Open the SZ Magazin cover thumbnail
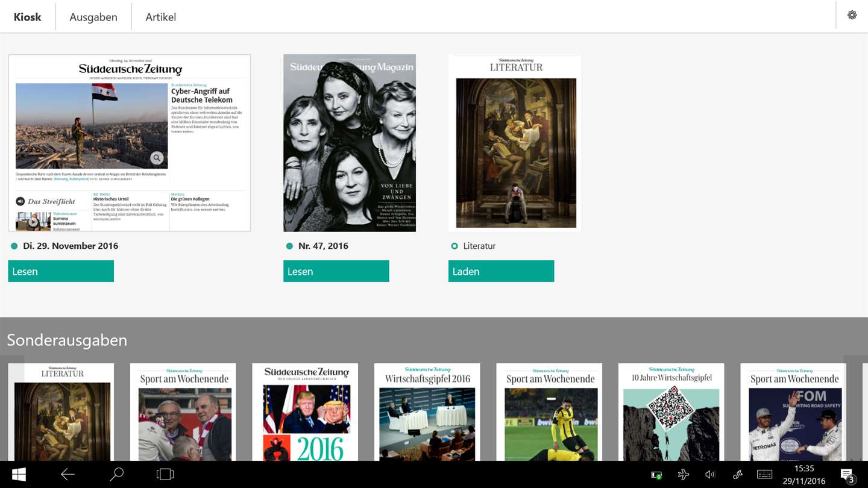This screenshot has width=868, height=488. 350,143
